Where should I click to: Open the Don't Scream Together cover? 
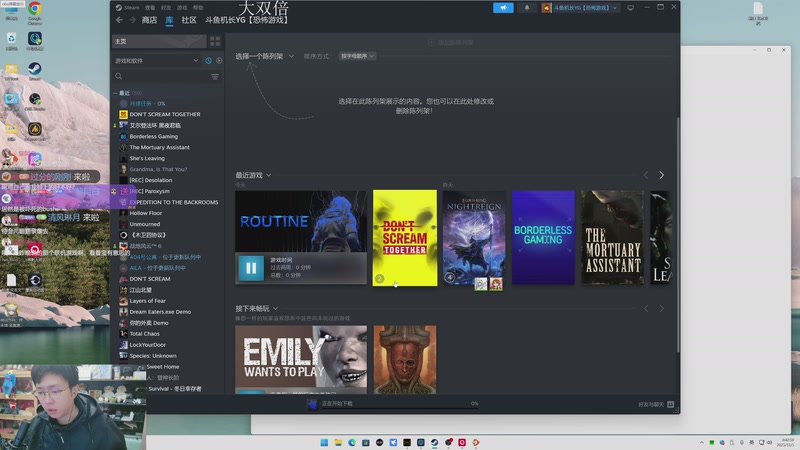click(405, 238)
